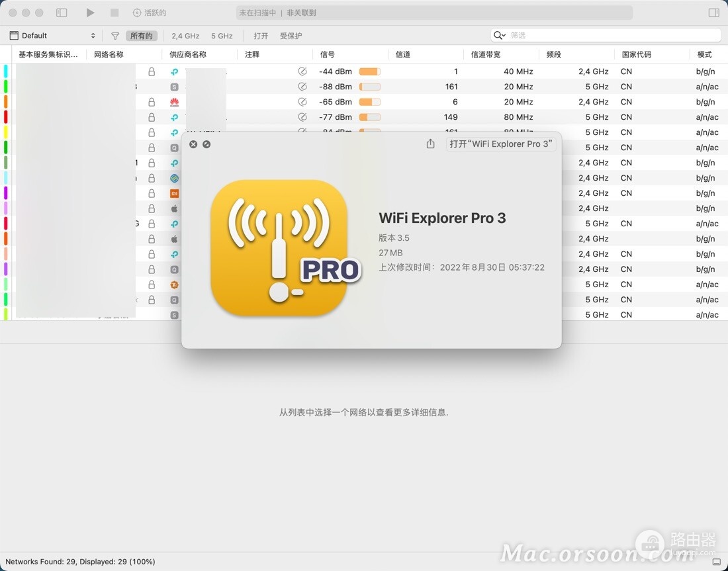This screenshot has height=571, width=728.
Task: Select the -88 dBm signal value
Action: 336,87
